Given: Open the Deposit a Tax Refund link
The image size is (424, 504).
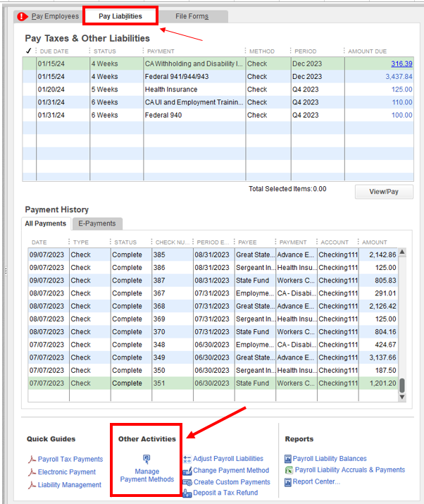Looking at the screenshot, I should (225, 493).
